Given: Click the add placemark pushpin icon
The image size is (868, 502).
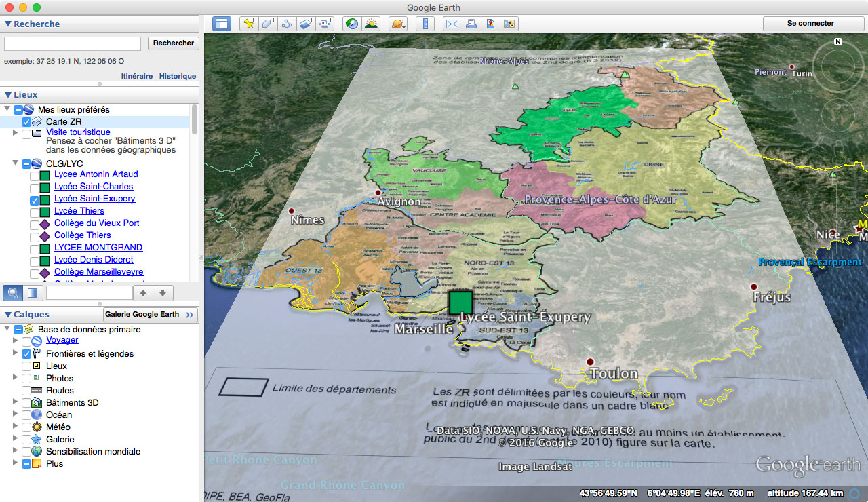Looking at the screenshot, I should pyautogui.click(x=249, y=24).
